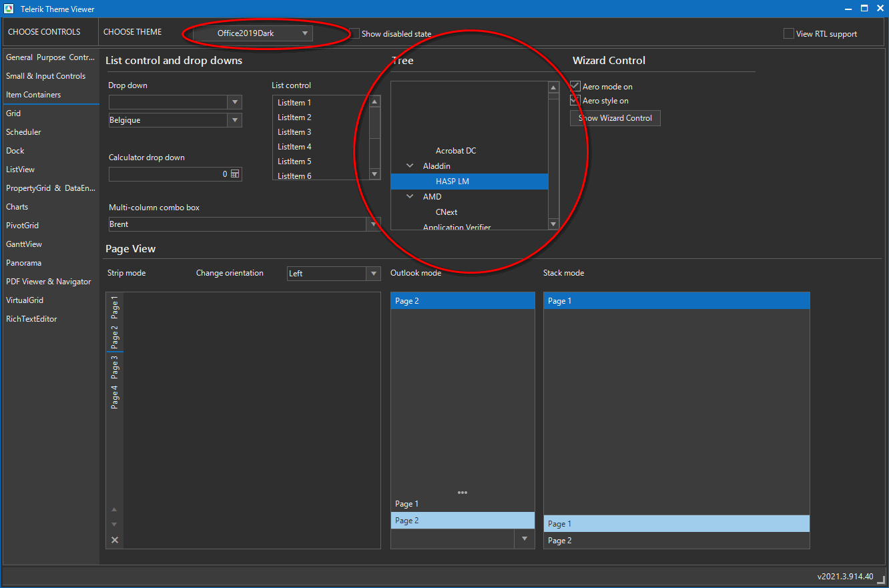The width and height of the screenshot is (889, 588).
Task: Collapse the Aladdin tree node
Action: (410, 166)
